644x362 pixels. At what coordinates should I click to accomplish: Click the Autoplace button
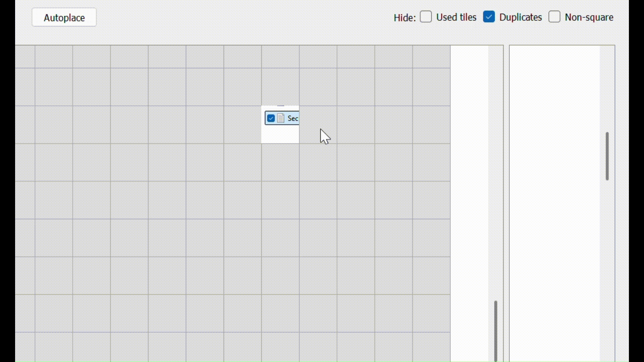pos(64,17)
